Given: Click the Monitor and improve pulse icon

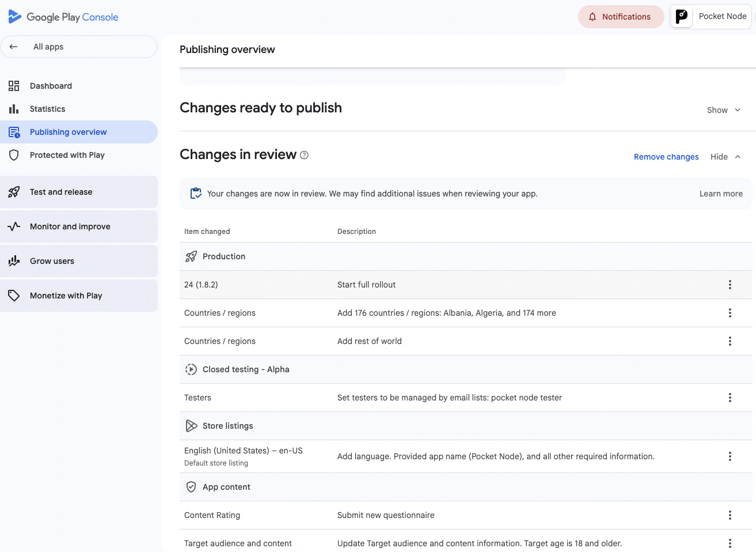Looking at the screenshot, I should click(14, 226).
